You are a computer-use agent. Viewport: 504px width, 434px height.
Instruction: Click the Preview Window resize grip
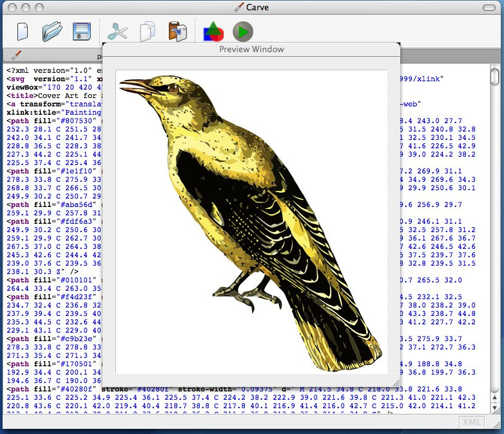click(396, 383)
